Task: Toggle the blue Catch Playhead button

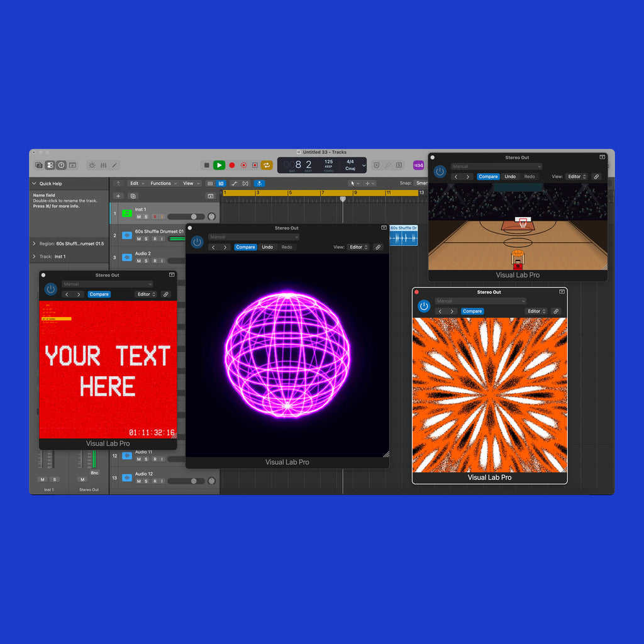Action: pyautogui.click(x=259, y=184)
